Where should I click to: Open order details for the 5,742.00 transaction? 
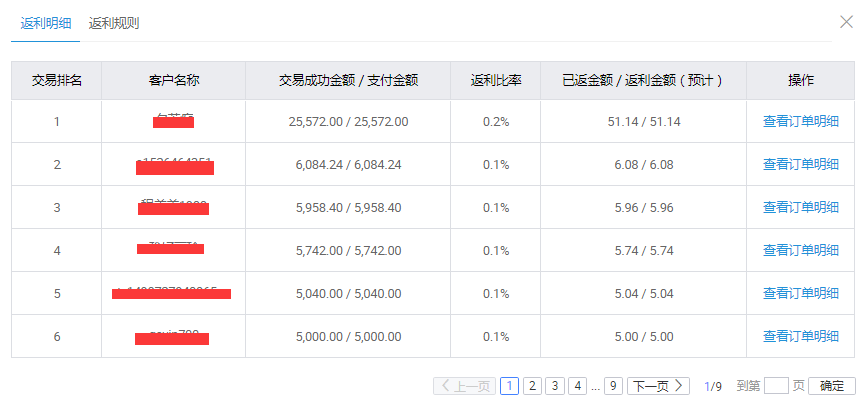[800, 250]
